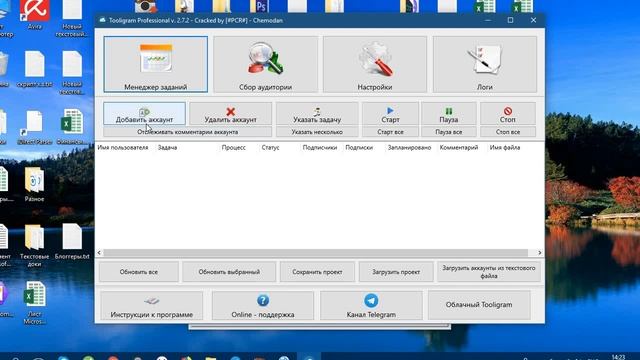Select the Разное folder on desktop

pyautogui.click(x=34, y=184)
